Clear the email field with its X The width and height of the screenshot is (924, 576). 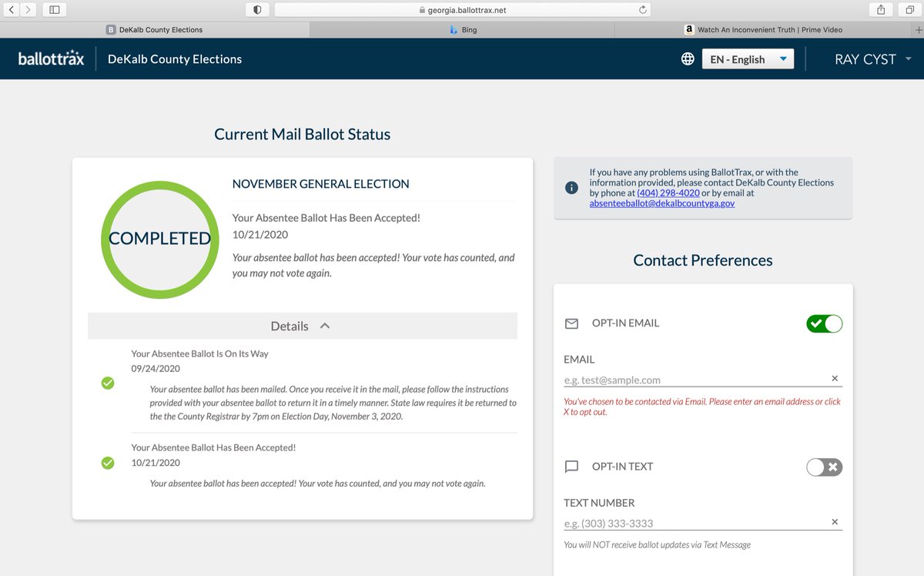[835, 378]
